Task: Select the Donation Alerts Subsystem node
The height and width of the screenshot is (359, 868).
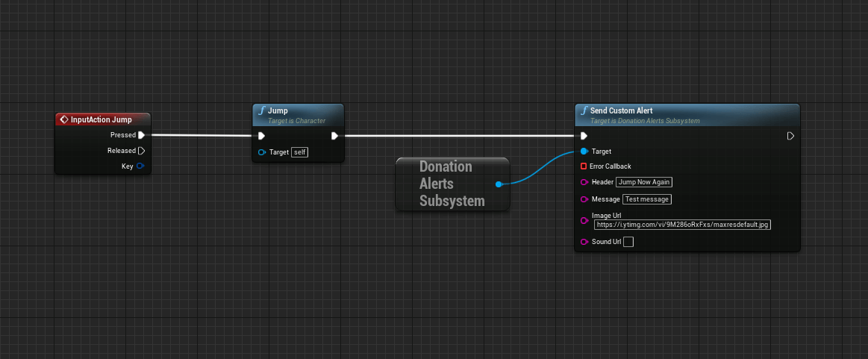Action: pyautogui.click(x=446, y=184)
